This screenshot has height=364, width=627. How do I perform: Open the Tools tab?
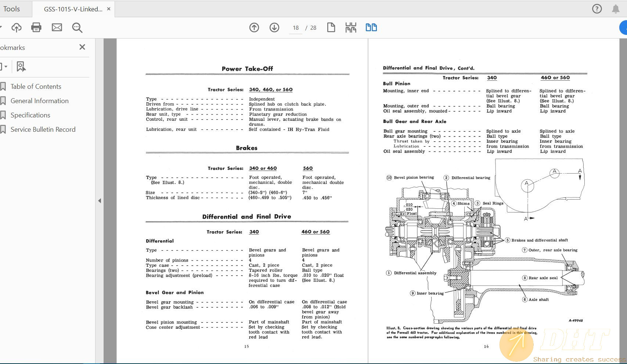pyautogui.click(x=11, y=9)
